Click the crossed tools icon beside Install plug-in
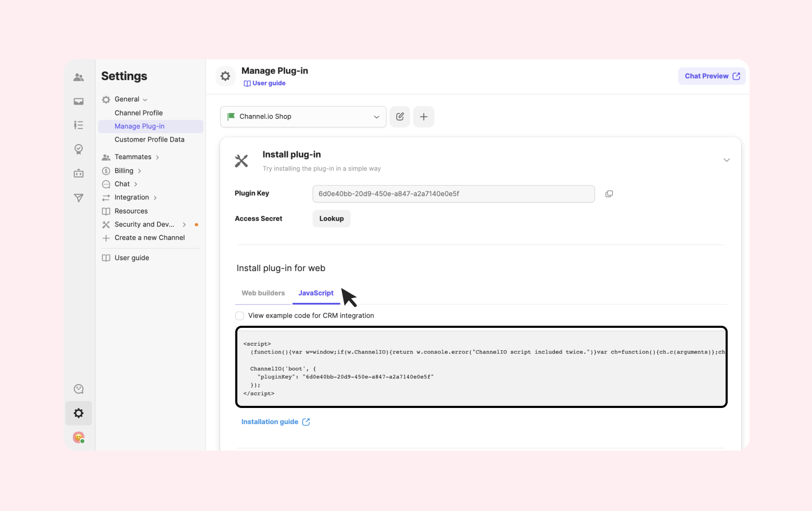812x511 pixels. click(x=242, y=161)
